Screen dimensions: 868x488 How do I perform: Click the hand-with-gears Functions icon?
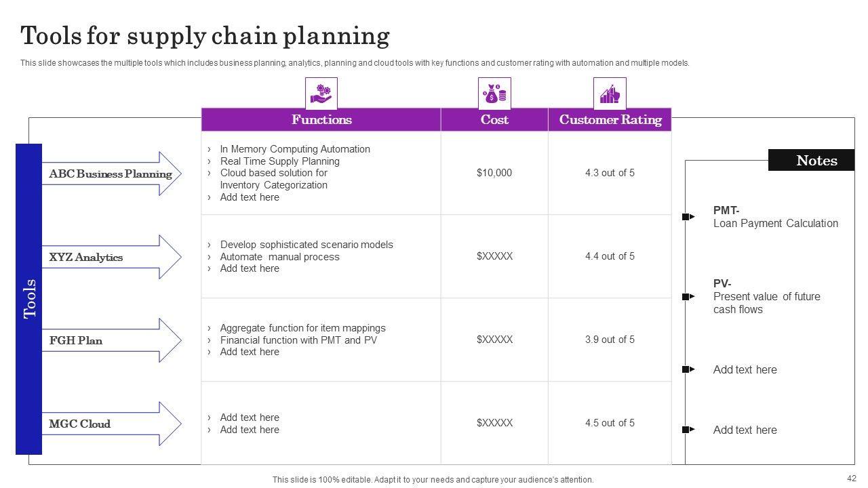tap(321, 94)
